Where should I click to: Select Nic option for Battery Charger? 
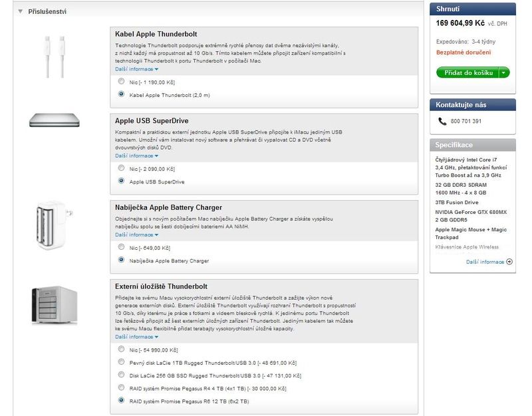click(x=121, y=247)
